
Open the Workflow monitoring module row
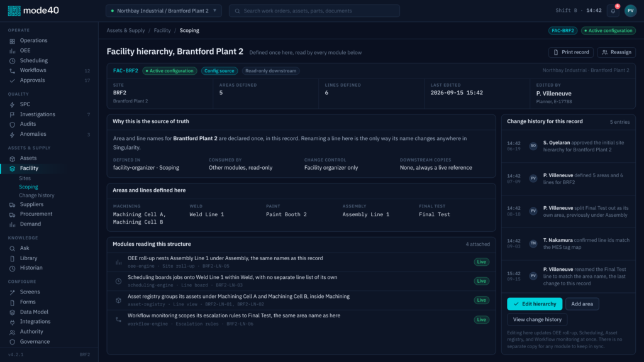301,319
